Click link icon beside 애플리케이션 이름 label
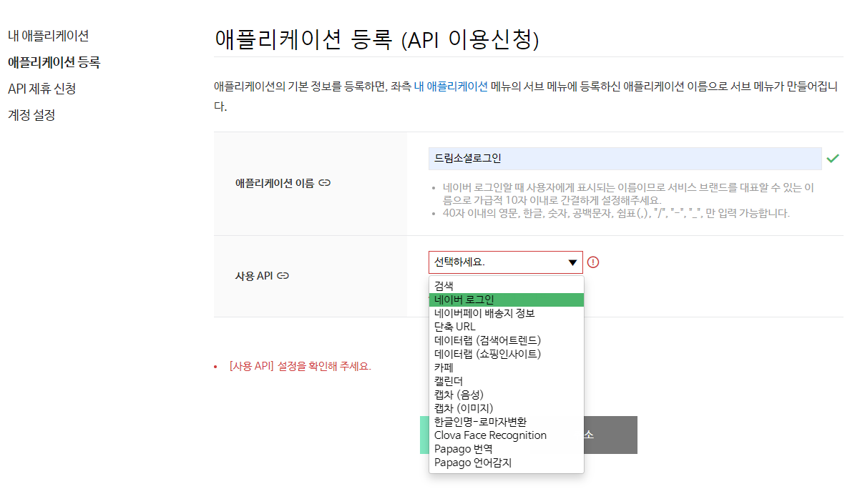 pos(325,183)
